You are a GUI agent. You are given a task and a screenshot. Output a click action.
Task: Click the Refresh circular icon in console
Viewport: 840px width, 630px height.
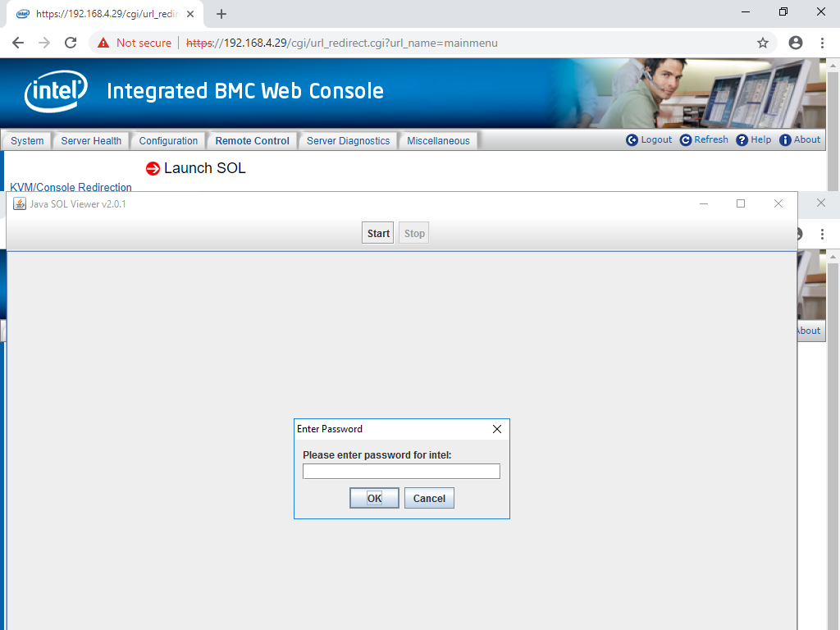point(685,139)
